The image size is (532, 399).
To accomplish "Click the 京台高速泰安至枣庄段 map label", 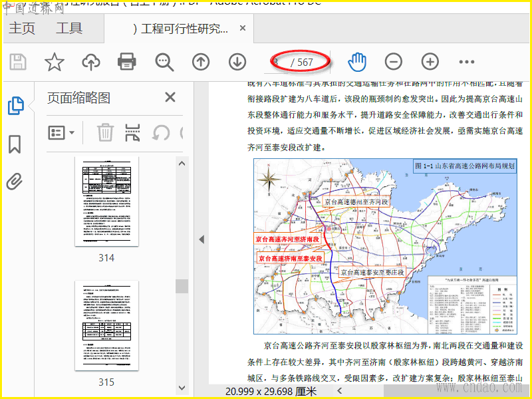I will point(372,272).
